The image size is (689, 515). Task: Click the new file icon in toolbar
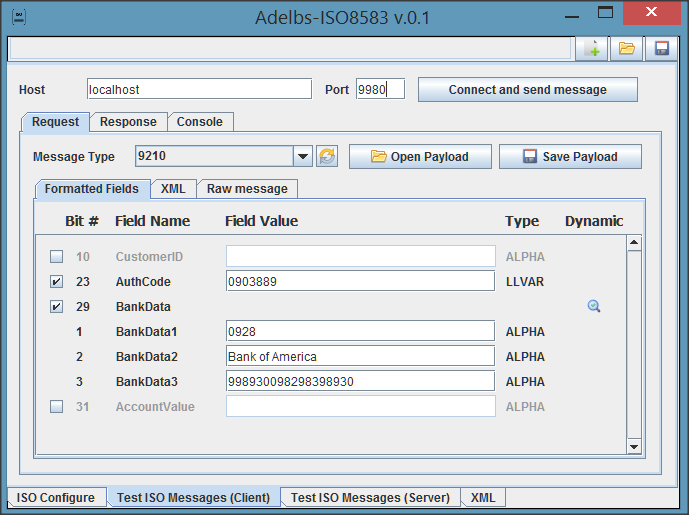click(x=594, y=48)
